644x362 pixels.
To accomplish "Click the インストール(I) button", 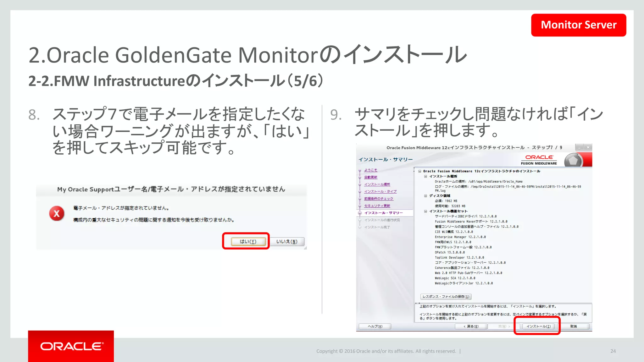I will 538,326.
